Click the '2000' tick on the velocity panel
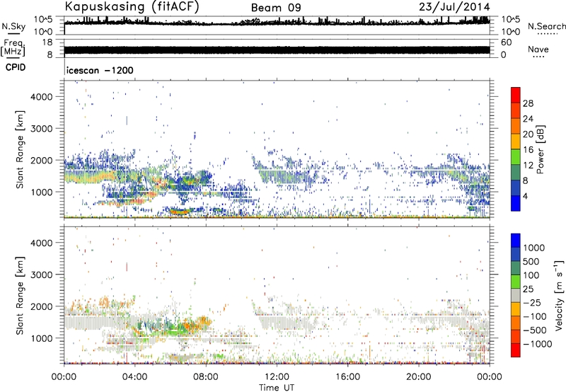 tap(41, 306)
